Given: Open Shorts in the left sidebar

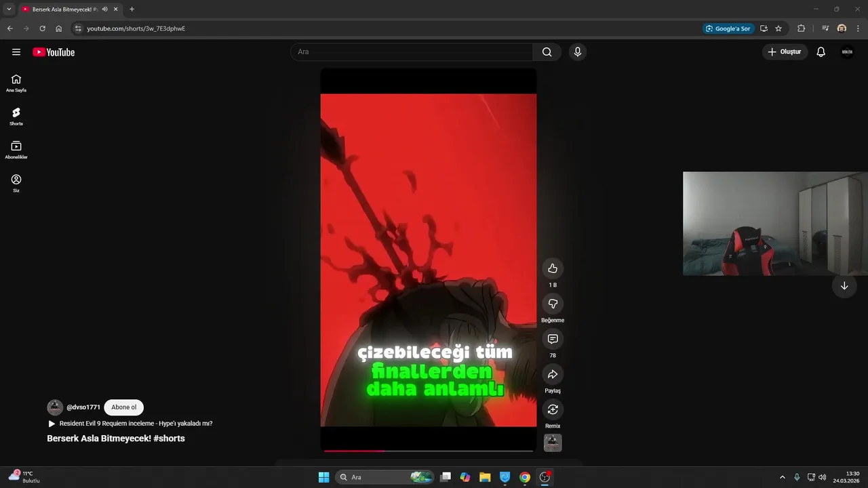Looking at the screenshot, I should coord(16,117).
